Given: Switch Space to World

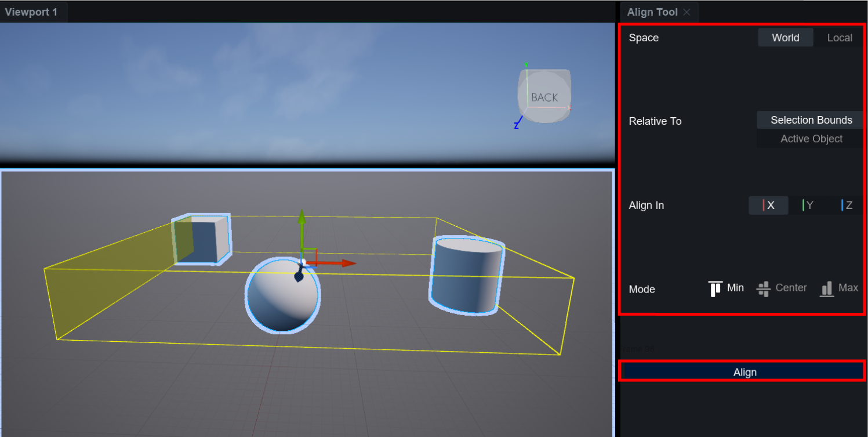Looking at the screenshot, I should (x=785, y=38).
